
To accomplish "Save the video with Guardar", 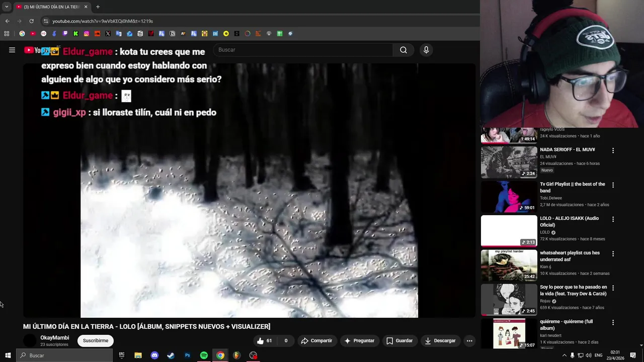I will (399, 340).
